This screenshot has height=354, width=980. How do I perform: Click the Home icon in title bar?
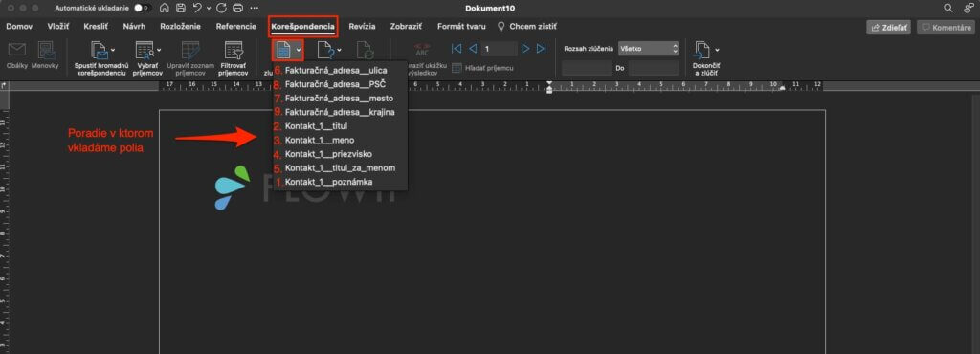coord(165,8)
